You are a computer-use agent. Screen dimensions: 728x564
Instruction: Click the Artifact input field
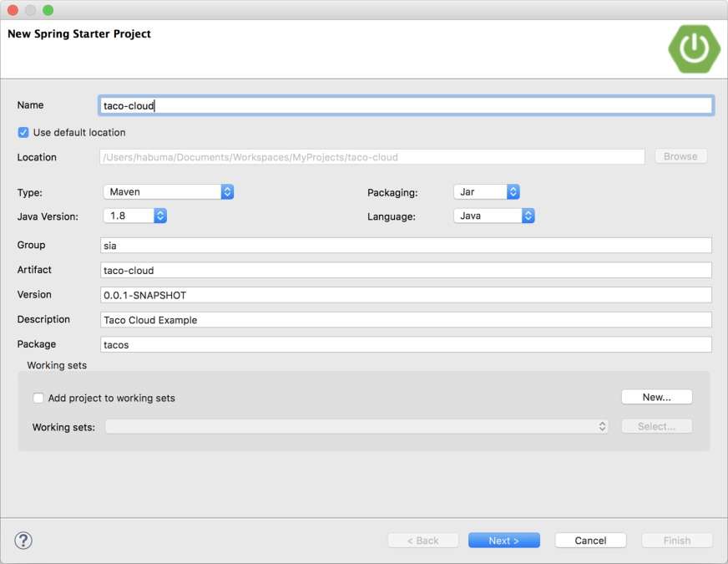click(x=406, y=271)
